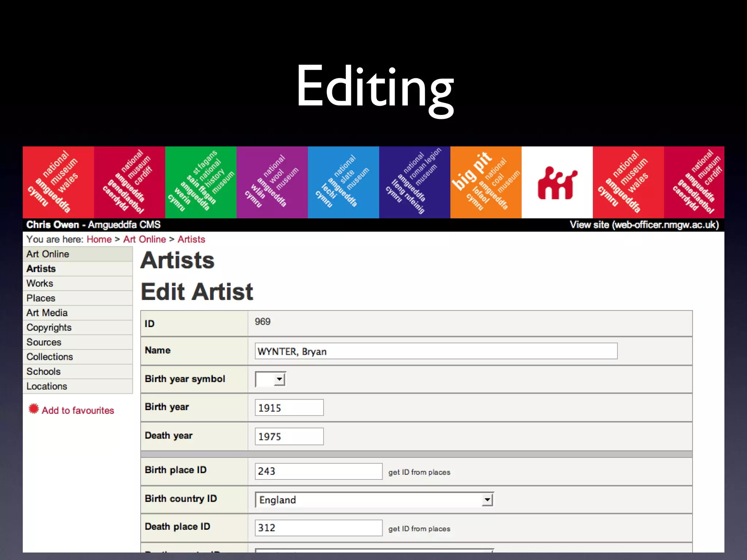Click the green St Fagans museum logo
Screen dimensions: 747x560
click(x=201, y=182)
